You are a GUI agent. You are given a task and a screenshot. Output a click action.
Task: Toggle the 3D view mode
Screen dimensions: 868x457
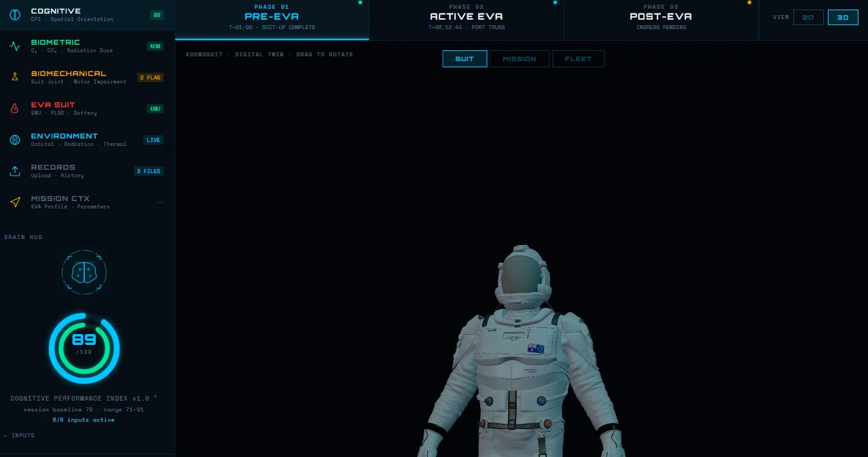click(x=843, y=17)
